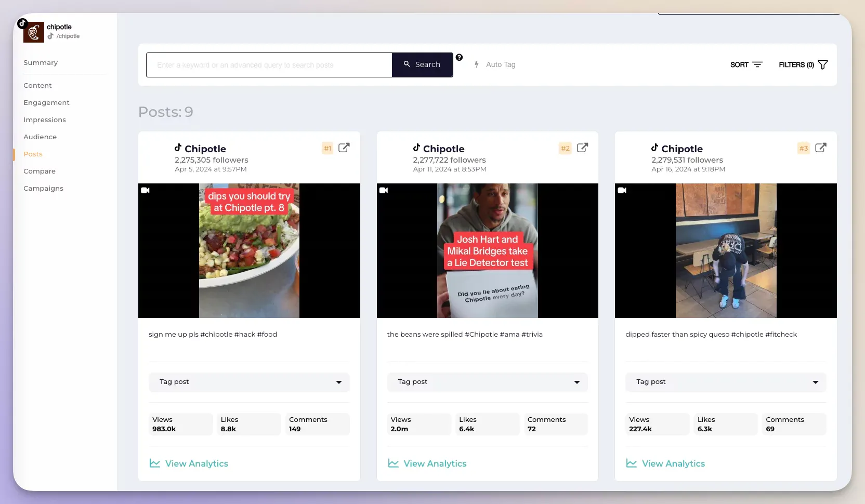Click Likes 6.4k stat
The height and width of the screenshot is (504, 865).
pyautogui.click(x=488, y=424)
